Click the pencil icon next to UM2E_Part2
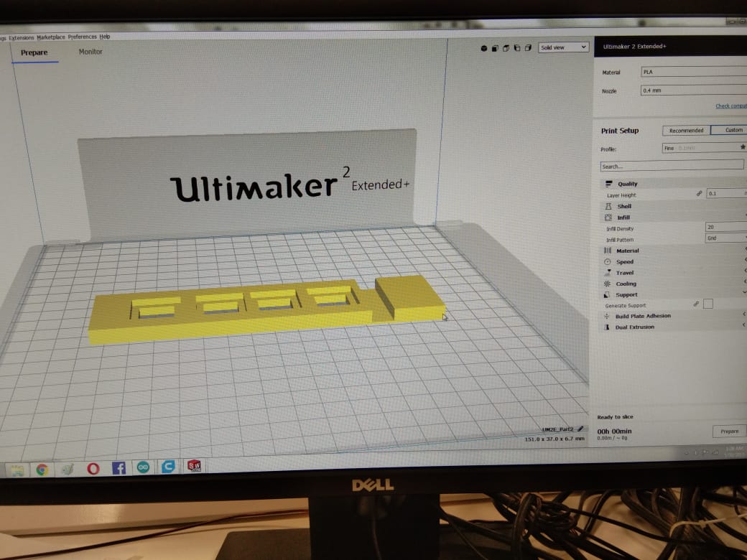The image size is (747, 560). pyautogui.click(x=581, y=429)
